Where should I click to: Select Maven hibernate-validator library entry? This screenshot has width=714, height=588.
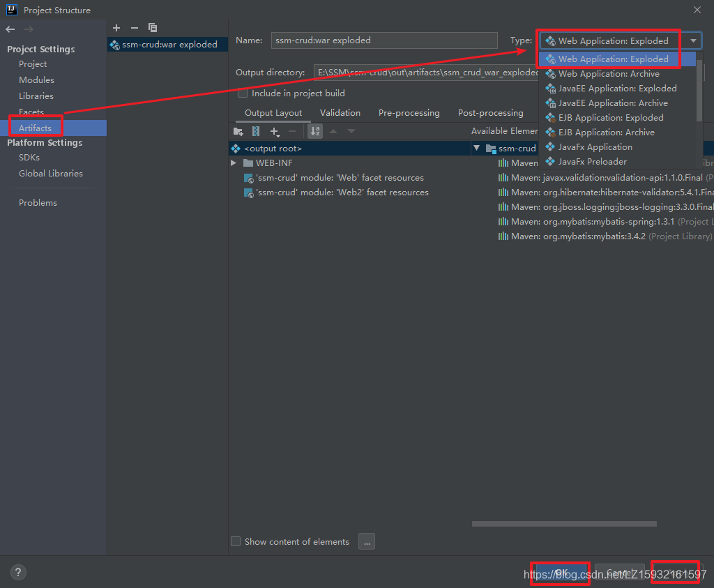tap(606, 193)
